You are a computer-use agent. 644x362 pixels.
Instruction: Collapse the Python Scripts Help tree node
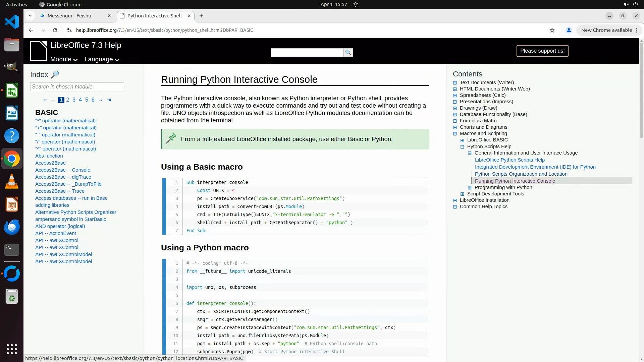point(462,147)
